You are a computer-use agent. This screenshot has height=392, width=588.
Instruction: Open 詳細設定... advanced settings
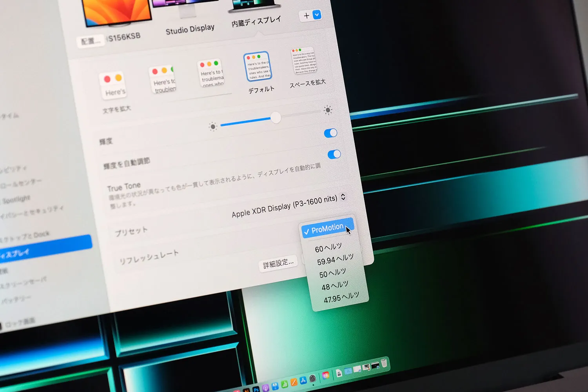click(278, 263)
